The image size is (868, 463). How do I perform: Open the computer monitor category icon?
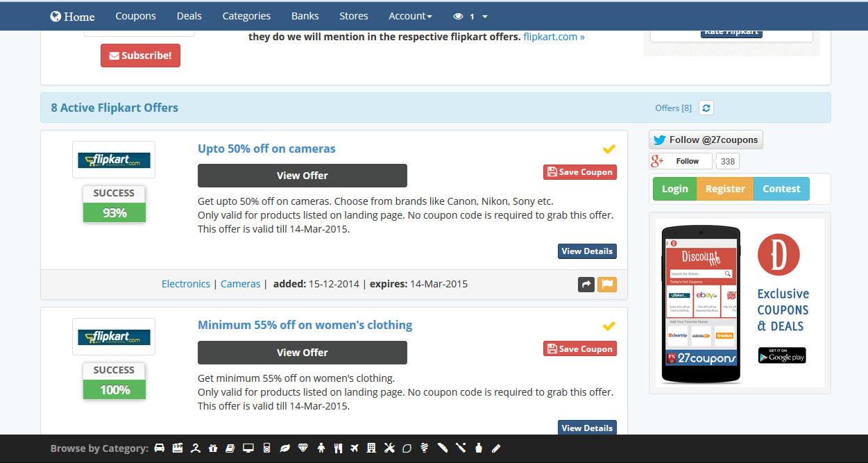(x=248, y=448)
